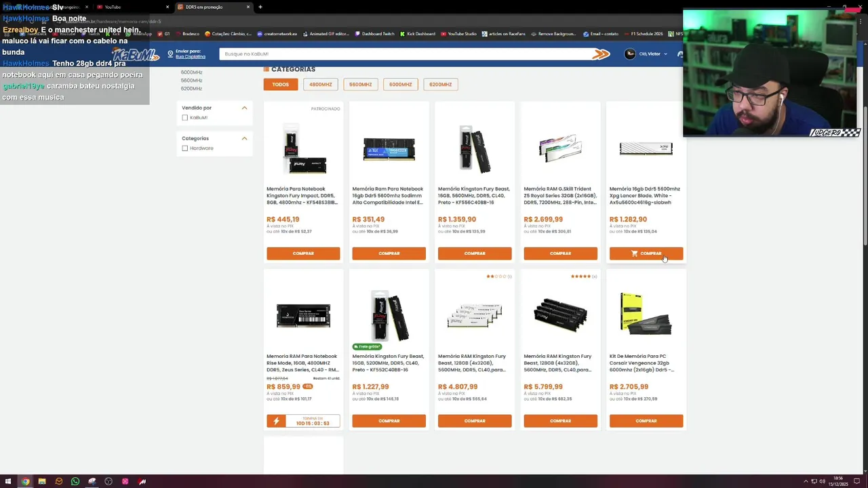
Task: Click the Busque no KaBuM! search field
Action: (407, 54)
